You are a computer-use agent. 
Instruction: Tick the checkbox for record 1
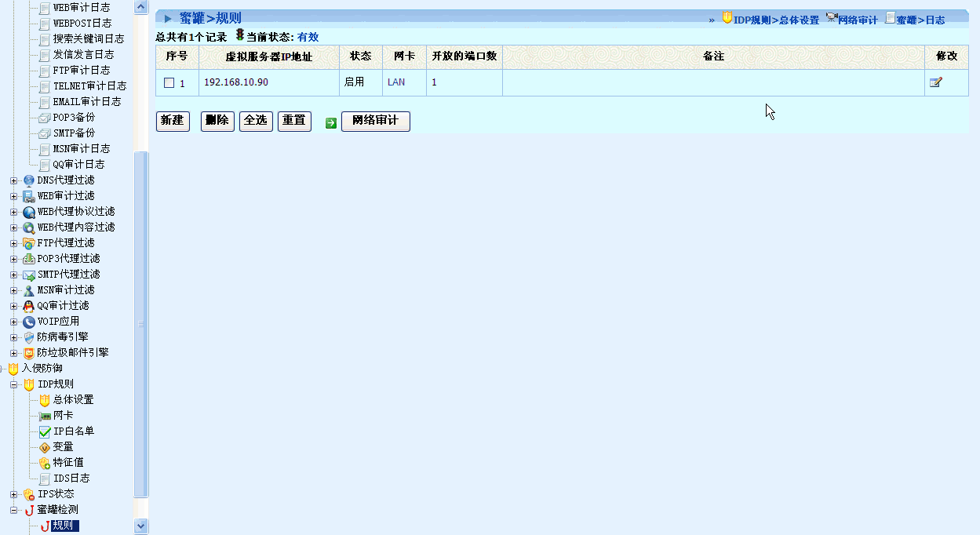coord(169,83)
